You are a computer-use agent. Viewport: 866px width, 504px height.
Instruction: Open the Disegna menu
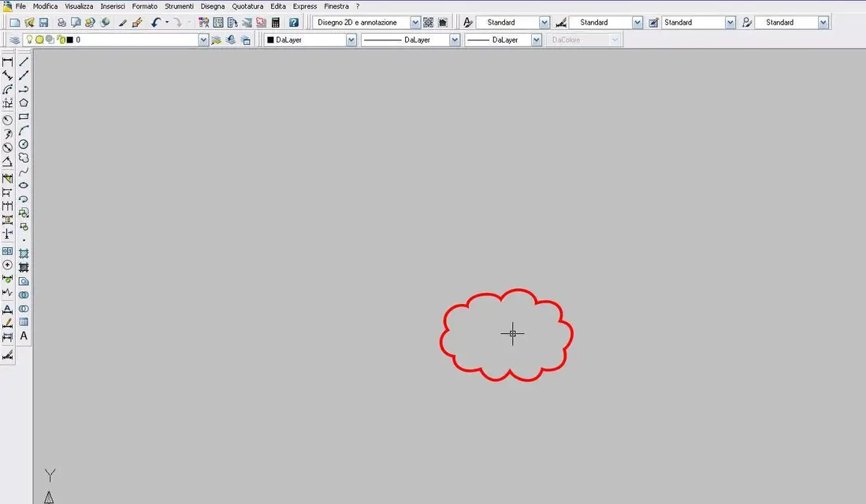coord(213,6)
